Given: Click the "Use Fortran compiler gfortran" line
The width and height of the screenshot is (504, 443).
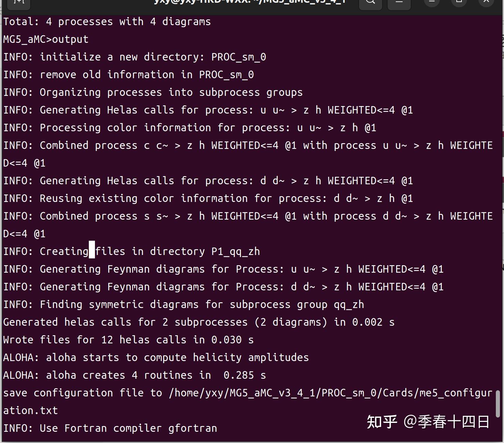Looking at the screenshot, I should coord(110,428).
